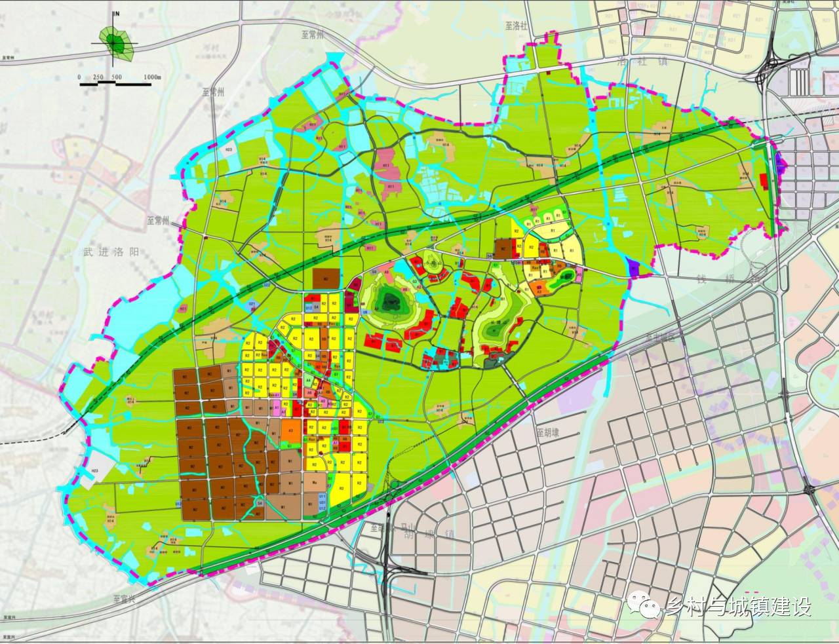Click the "至胡埭" direction label
This screenshot has width=839, height=644.
pyautogui.click(x=548, y=433)
